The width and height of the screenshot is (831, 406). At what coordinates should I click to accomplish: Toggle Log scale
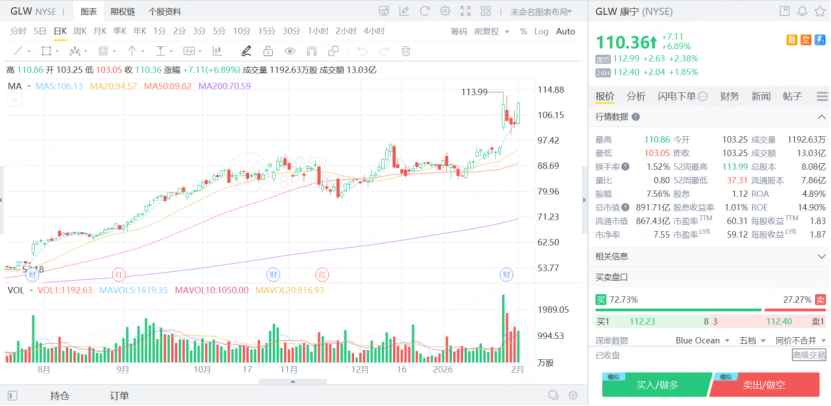coord(541,31)
